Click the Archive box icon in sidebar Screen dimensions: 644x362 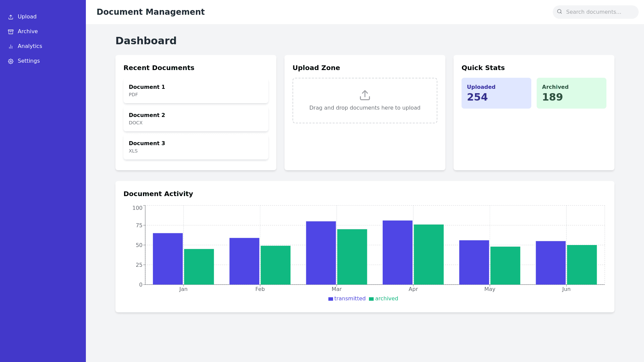(11, 32)
